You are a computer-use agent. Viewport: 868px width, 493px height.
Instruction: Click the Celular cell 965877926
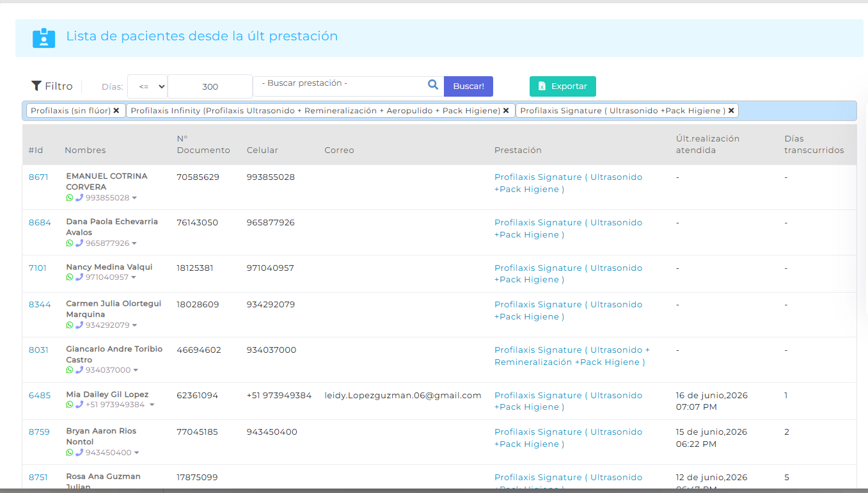(x=271, y=223)
